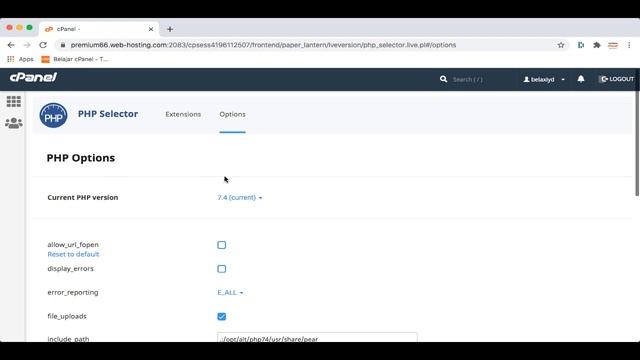The image size is (640, 360).
Task: Open the Belajar cPanel bookmark
Action: (75, 59)
